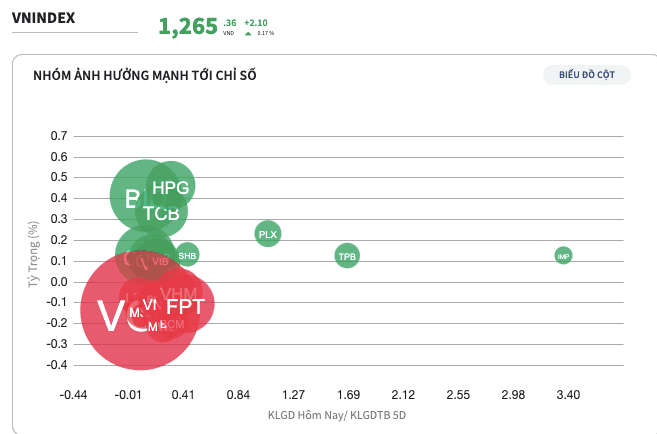Click the TPB bubble
Image resolution: width=657 pixels, height=434 pixels.
(x=347, y=256)
